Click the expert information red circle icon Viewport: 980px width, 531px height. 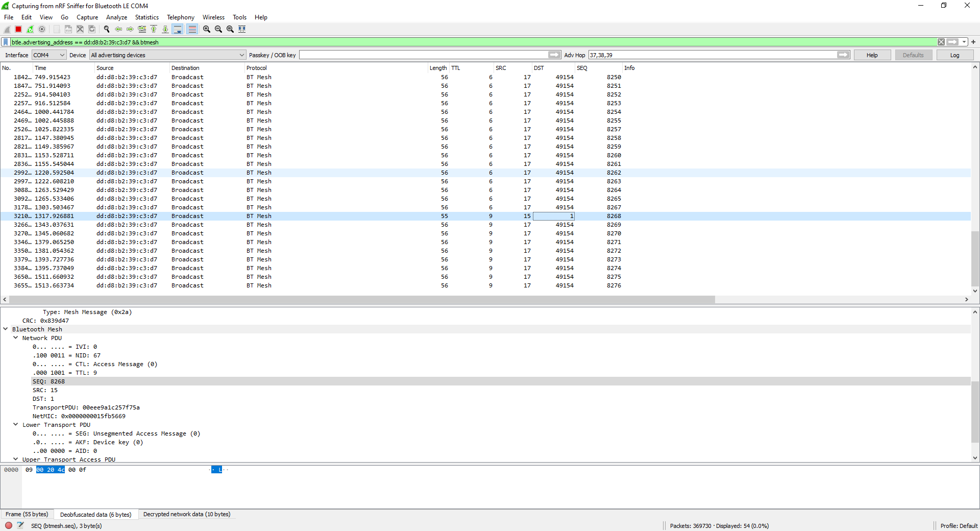click(x=9, y=525)
